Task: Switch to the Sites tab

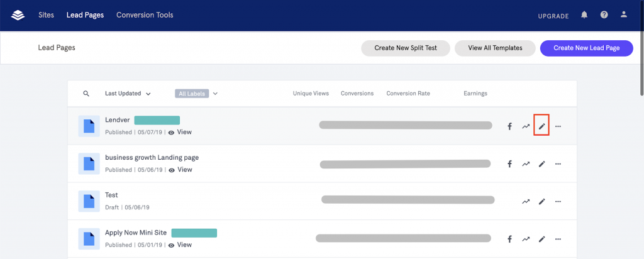Action: 46,15
